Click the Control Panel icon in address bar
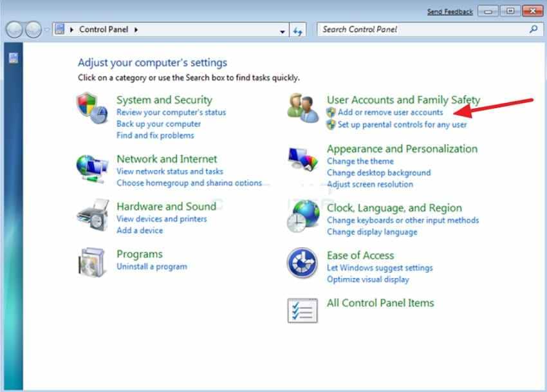 click(60, 29)
